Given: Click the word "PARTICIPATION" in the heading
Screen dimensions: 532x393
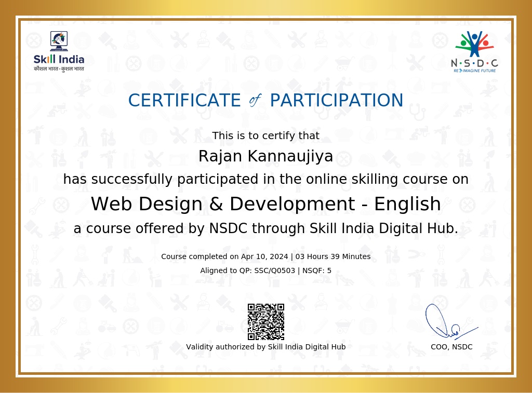Looking at the screenshot, I should pyautogui.click(x=336, y=100).
